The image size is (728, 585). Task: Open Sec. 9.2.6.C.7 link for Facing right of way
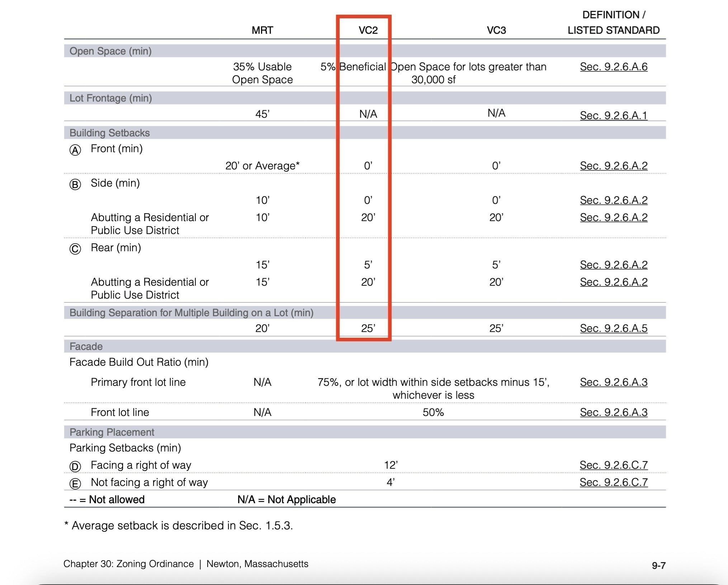[613, 465]
